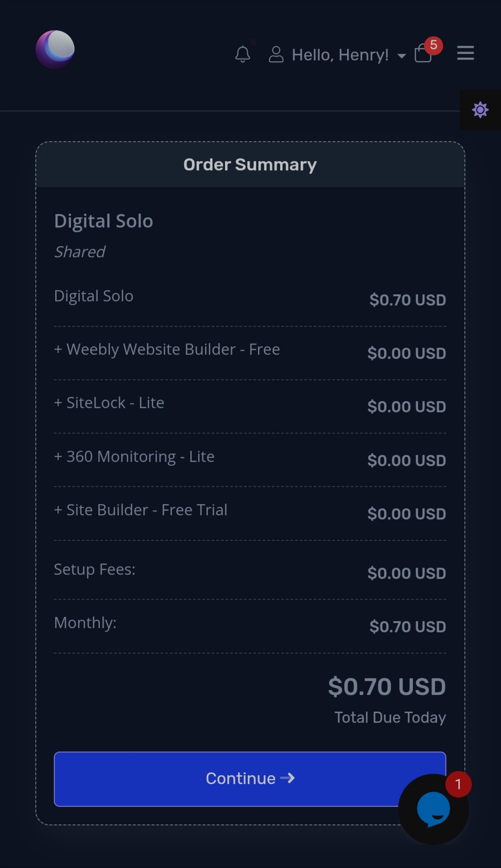501x868 pixels.
Task: Click the Weebly Website Builder - Free line item
Action: coord(167,350)
